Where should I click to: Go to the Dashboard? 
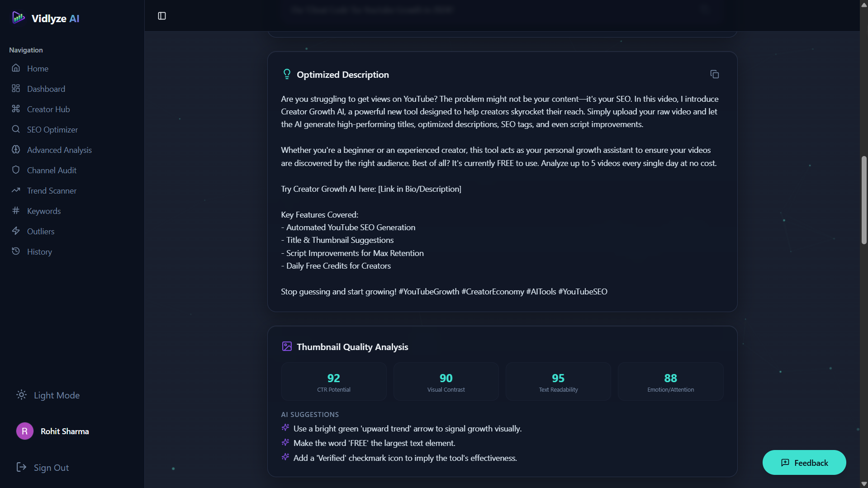[46, 89]
